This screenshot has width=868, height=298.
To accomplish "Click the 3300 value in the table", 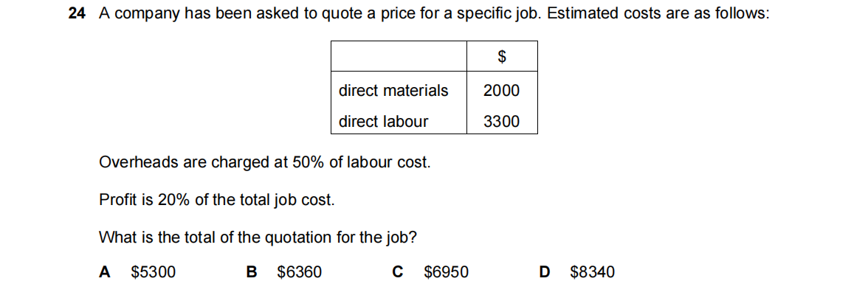I will 501,122.
